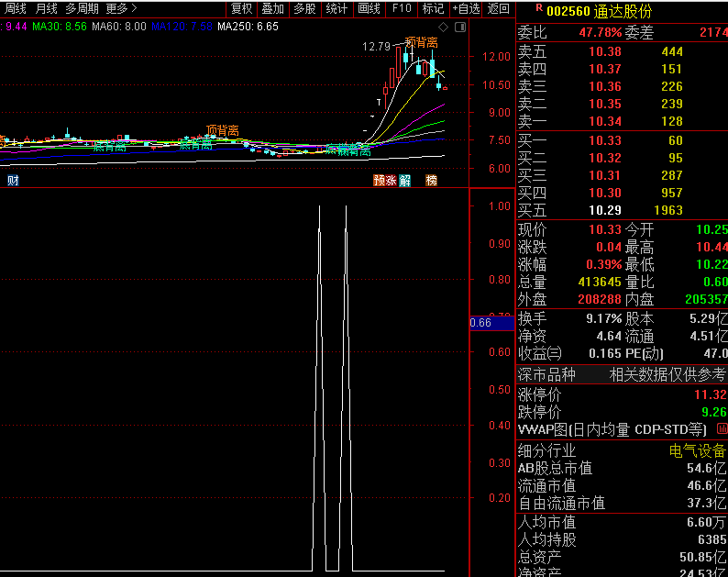Click the R margin-trading badge by stock code
This screenshot has height=577, width=728.
point(539,8)
